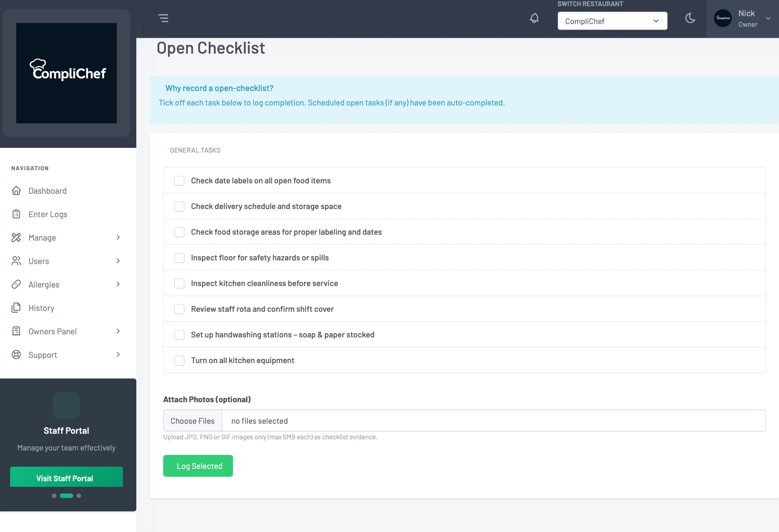Click the Allergies pill icon
Screen dimensions: 779x532
click(16, 284)
